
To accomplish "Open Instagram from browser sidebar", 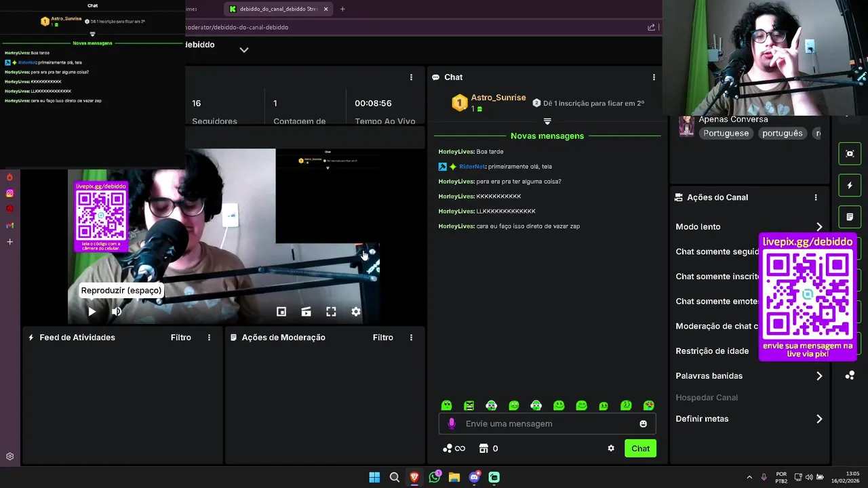I will 9,193.
